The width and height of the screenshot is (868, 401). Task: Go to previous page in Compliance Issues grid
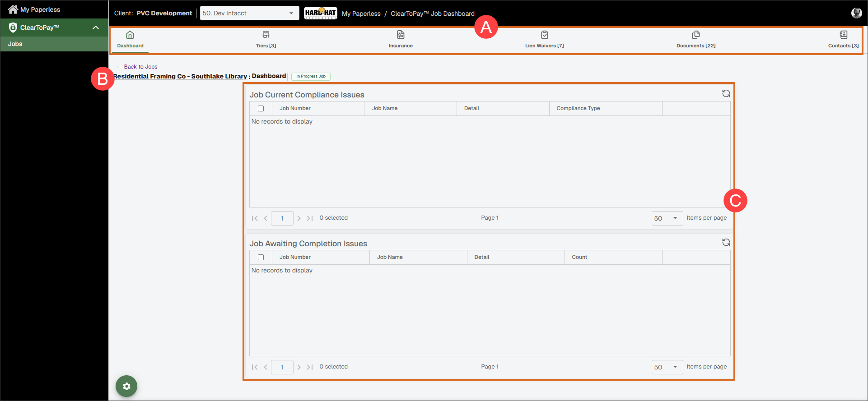point(266,218)
